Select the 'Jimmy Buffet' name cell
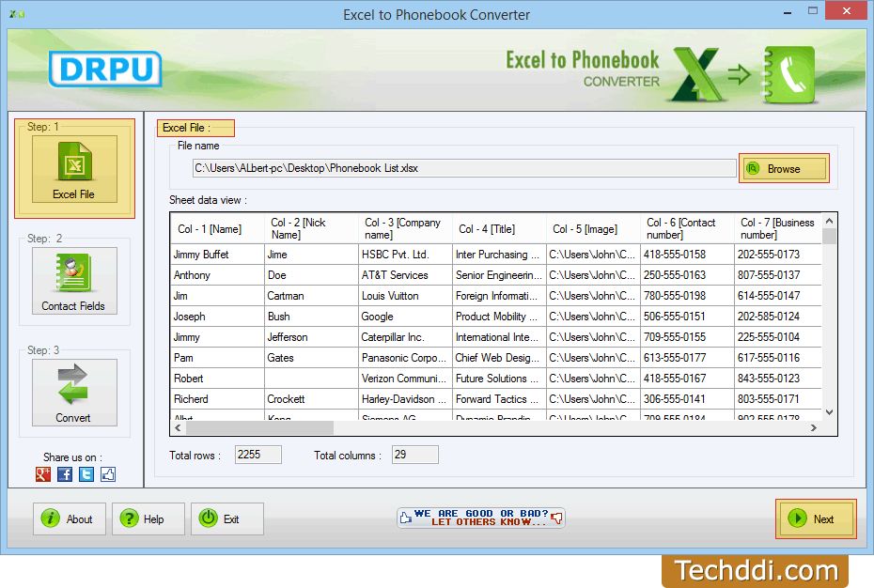This screenshot has width=874, height=588. (217, 255)
